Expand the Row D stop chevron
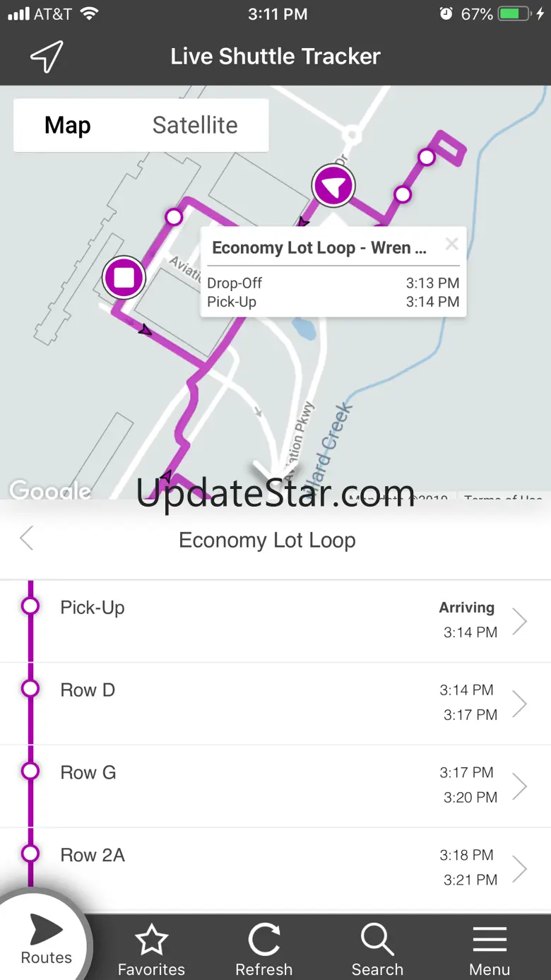 pos(520,704)
